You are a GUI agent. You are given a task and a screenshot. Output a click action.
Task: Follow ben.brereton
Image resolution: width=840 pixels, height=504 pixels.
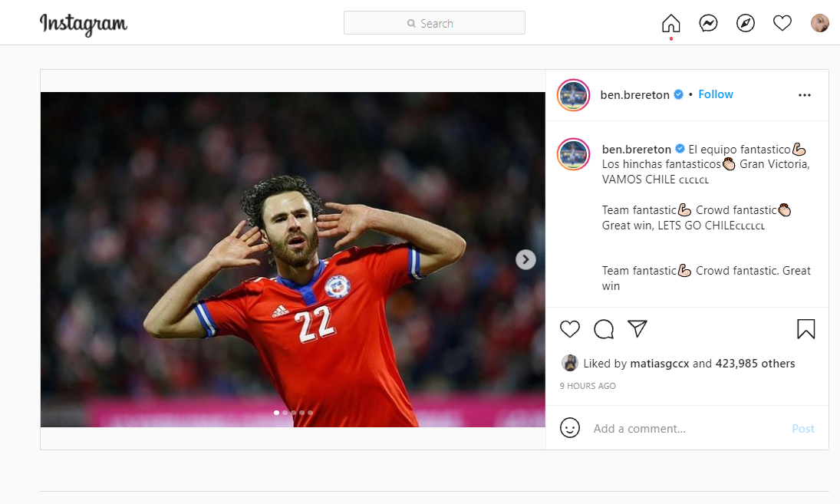point(715,94)
